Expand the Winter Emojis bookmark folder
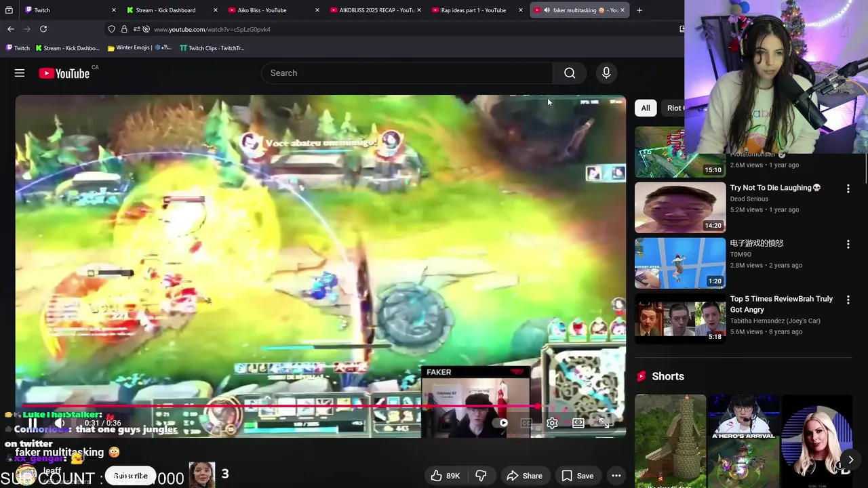The width and height of the screenshot is (868, 488). pyautogui.click(x=140, y=48)
